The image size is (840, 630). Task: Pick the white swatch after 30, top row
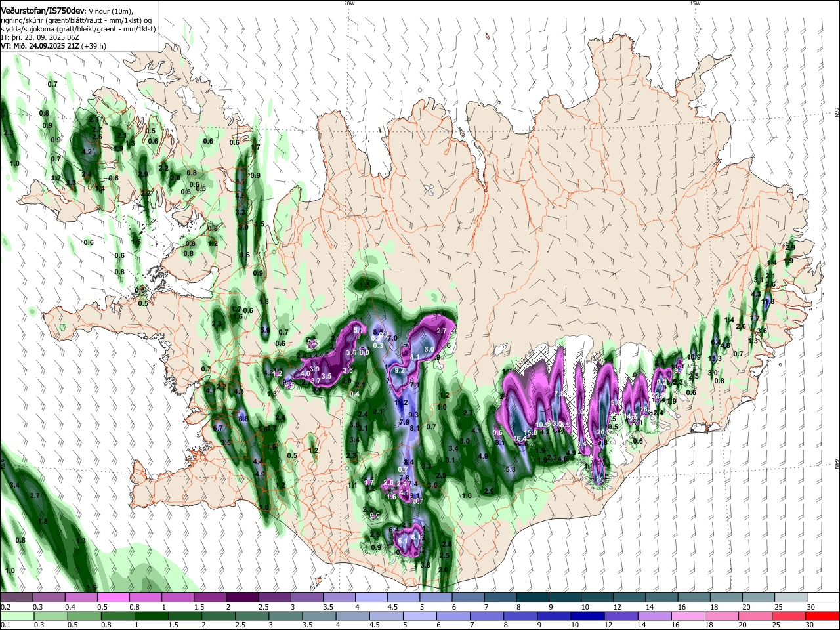coord(823,598)
